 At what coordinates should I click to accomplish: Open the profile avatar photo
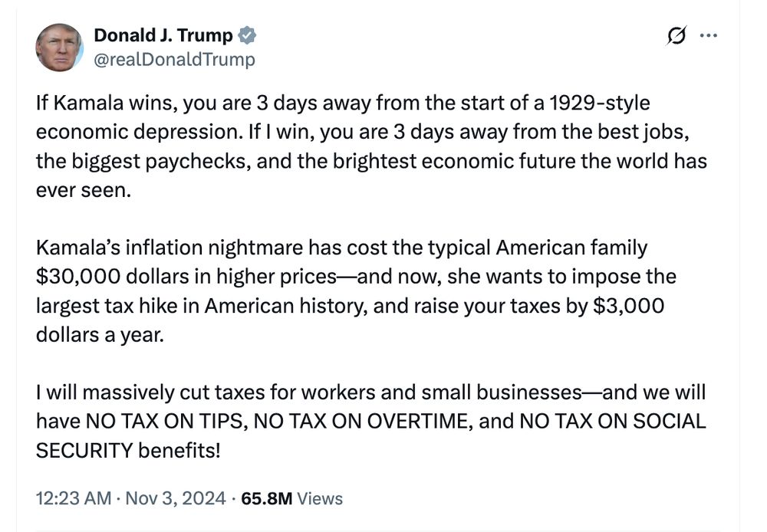pos(59,48)
